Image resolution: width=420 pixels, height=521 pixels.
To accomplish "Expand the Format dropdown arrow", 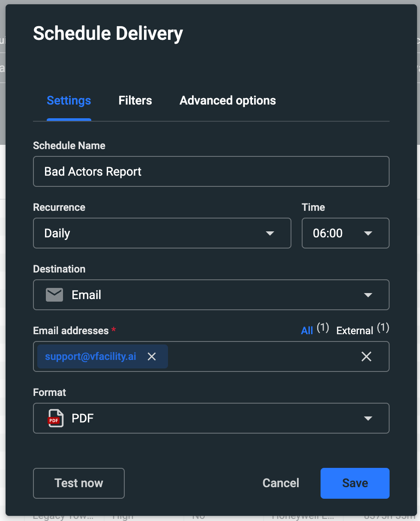I will pyautogui.click(x=368, y=419).
